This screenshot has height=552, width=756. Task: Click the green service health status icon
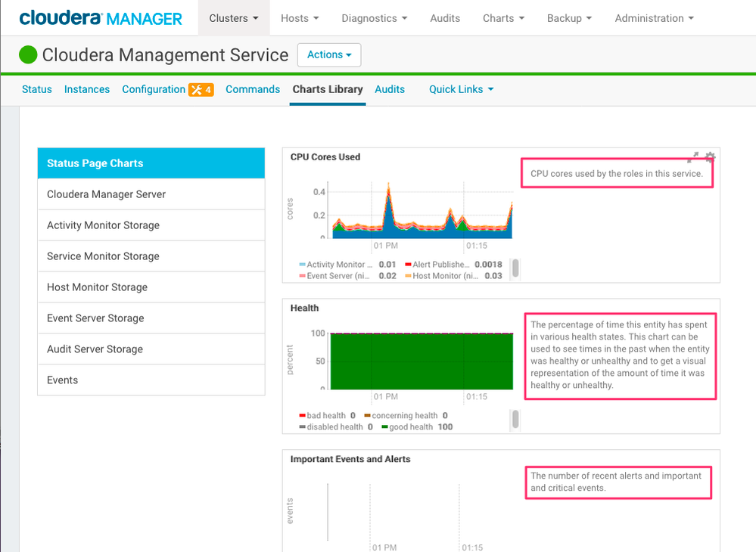point(28,54)
